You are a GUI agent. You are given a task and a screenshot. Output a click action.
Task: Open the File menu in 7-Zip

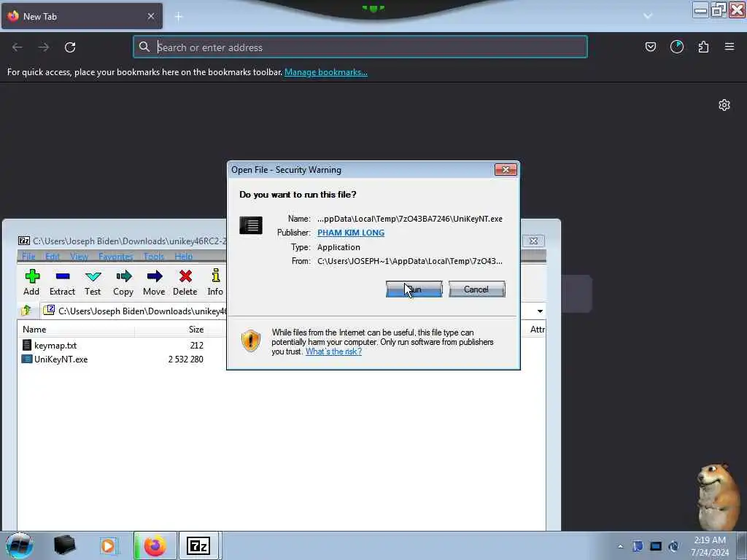(x=28, y=257)
